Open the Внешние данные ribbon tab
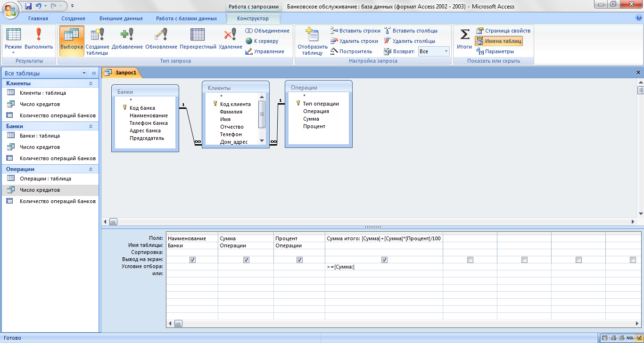 tap(121, 18)
